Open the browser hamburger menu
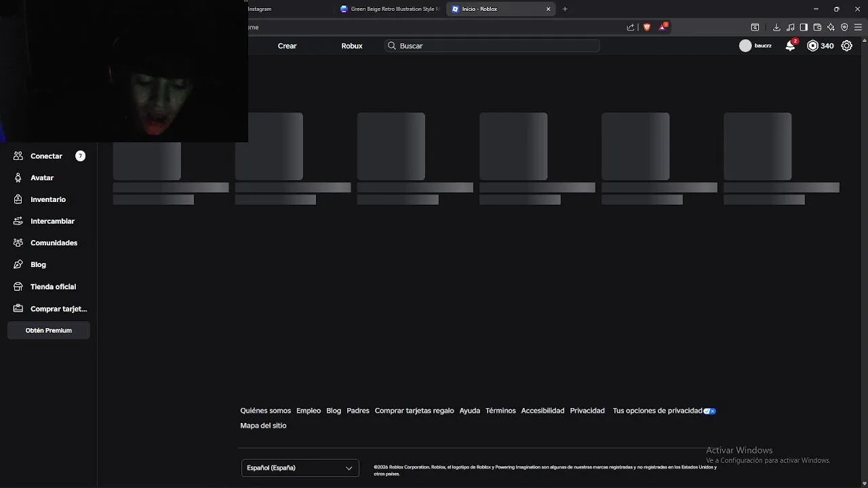The width and height of the screenshot is (868, 488). coord(858,27)
